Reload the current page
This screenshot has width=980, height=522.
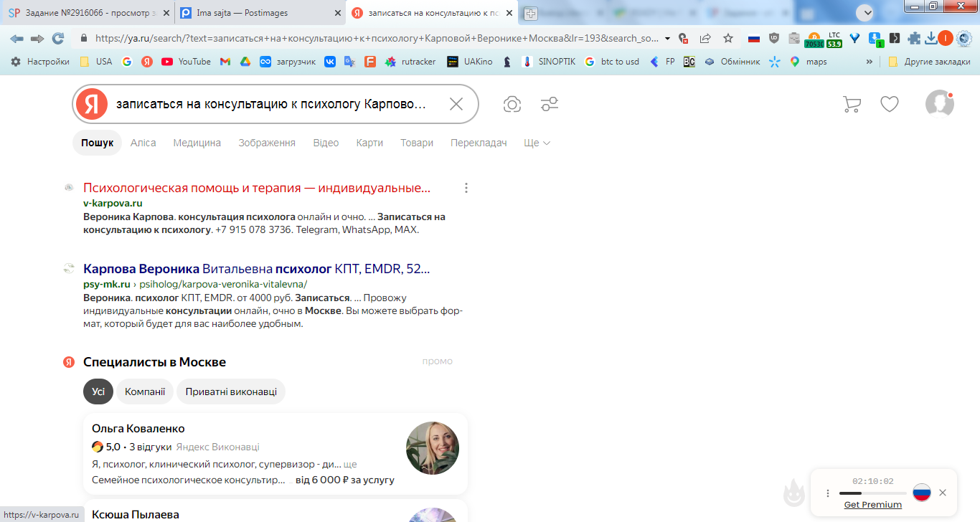58,39
